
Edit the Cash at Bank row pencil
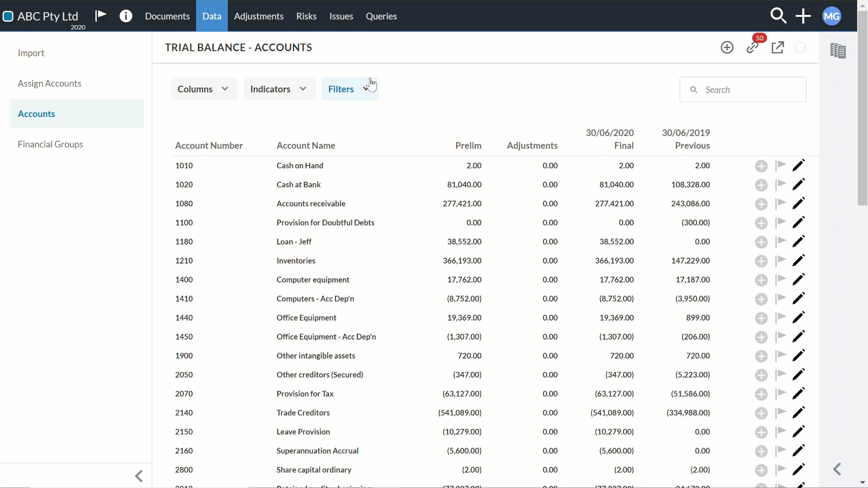coord(798,185)
